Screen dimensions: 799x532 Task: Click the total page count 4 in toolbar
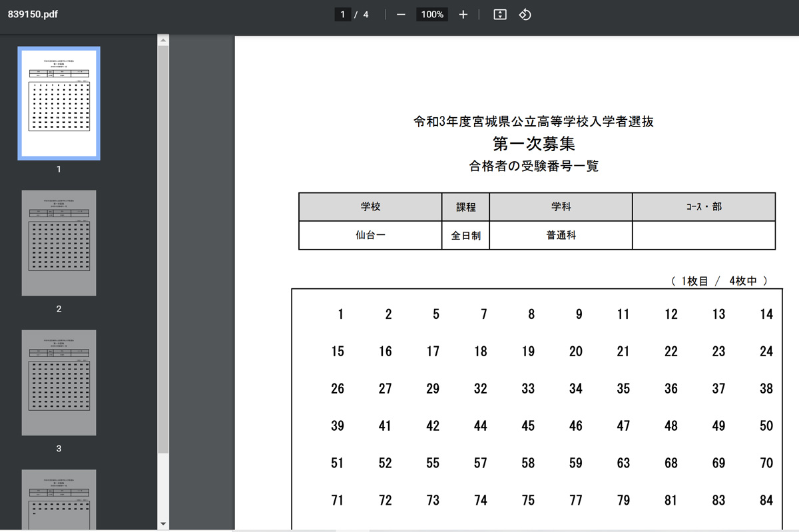[366, 15]
